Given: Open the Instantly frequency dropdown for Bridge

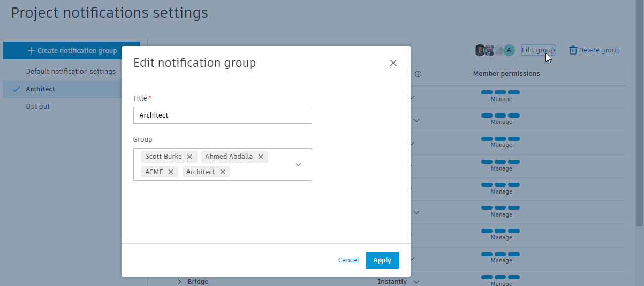Looking at the screenshot, I should 399,281.
